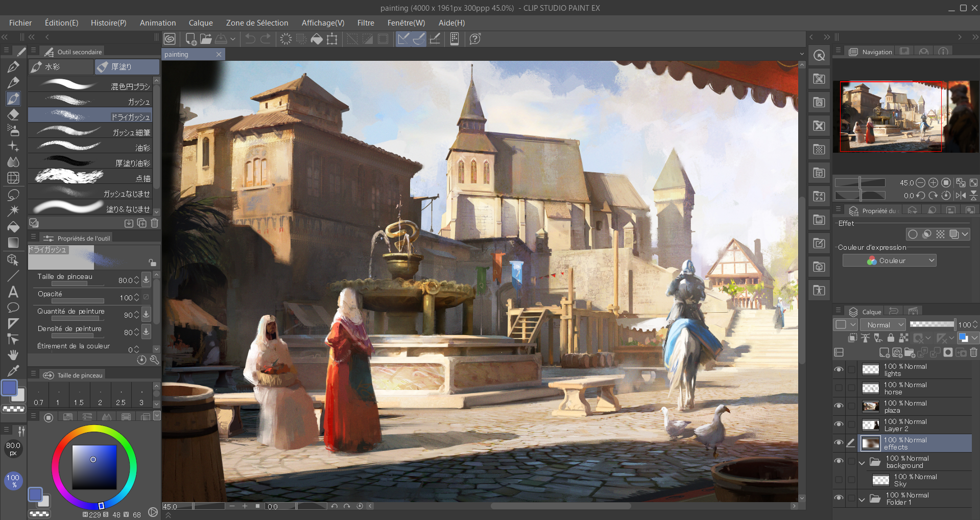
Task: Click the Delete layer trash icon
Action: pyautogui.click(x=973, y=352)
